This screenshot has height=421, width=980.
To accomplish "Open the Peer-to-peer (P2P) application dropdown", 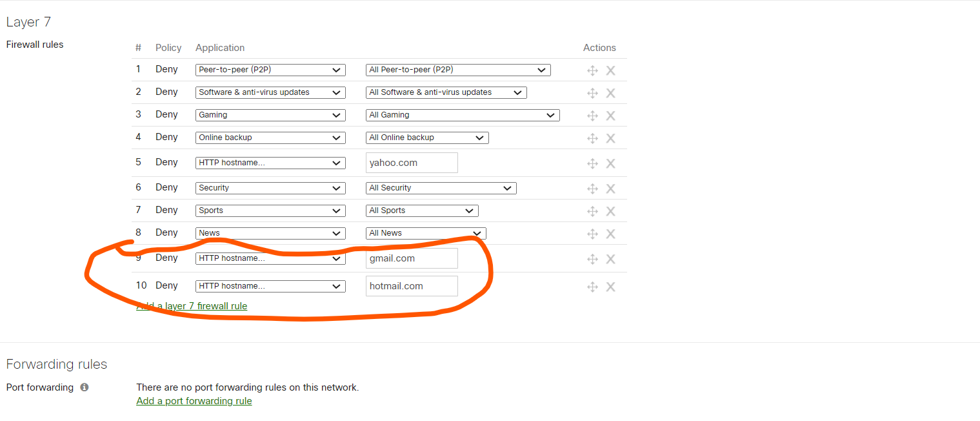I will [270, 70].
